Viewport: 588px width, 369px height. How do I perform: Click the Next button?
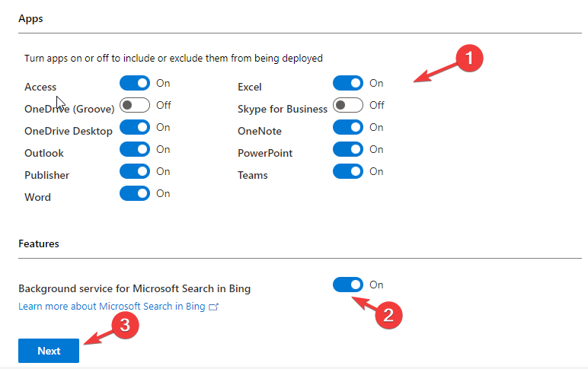49,351
